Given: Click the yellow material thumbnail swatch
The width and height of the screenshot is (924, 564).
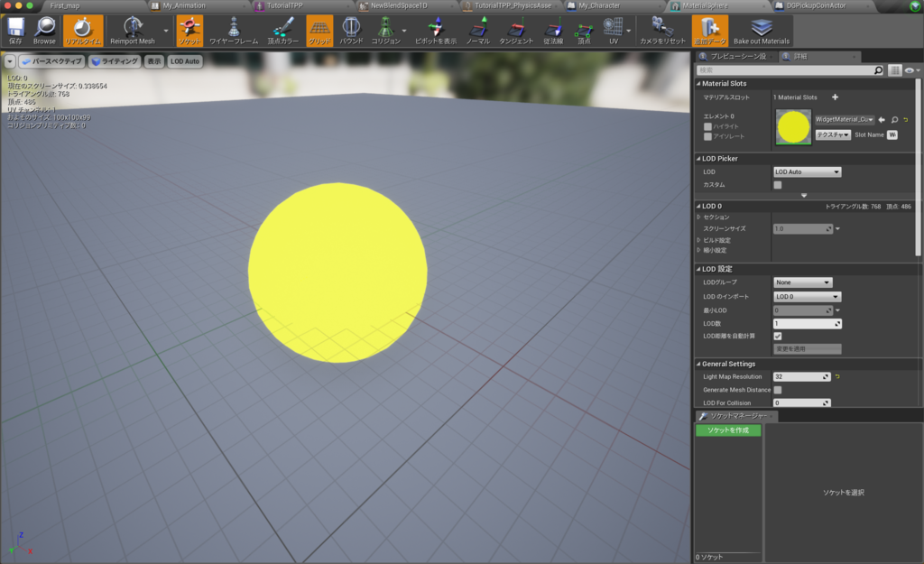Looking at the screenshot, I should point(793,127).
